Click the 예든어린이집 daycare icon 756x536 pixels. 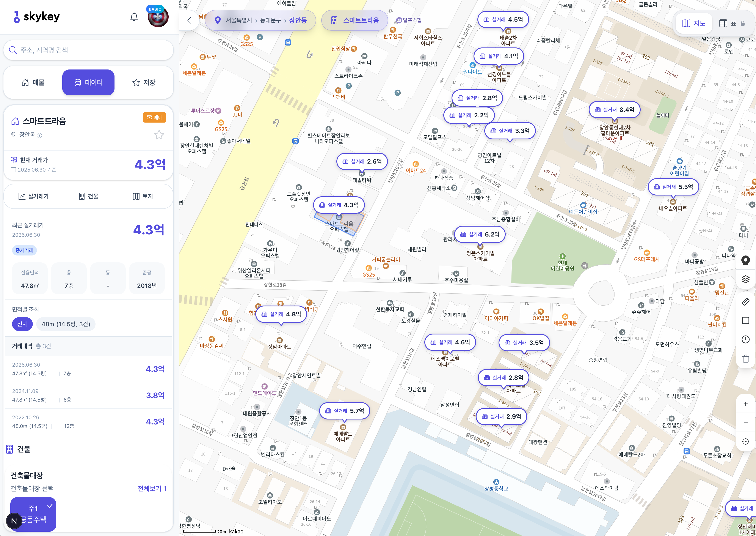point(583,205)
